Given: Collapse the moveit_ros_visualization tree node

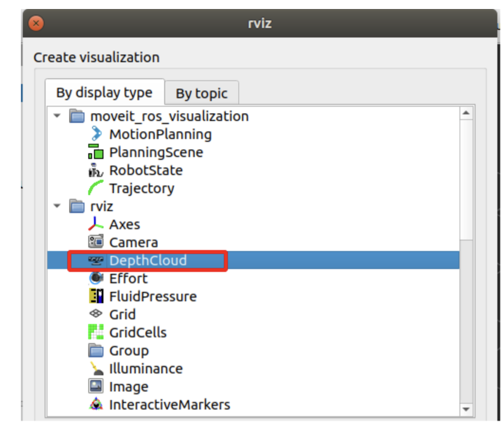Looking at the screenshot, I should point(57,116).
